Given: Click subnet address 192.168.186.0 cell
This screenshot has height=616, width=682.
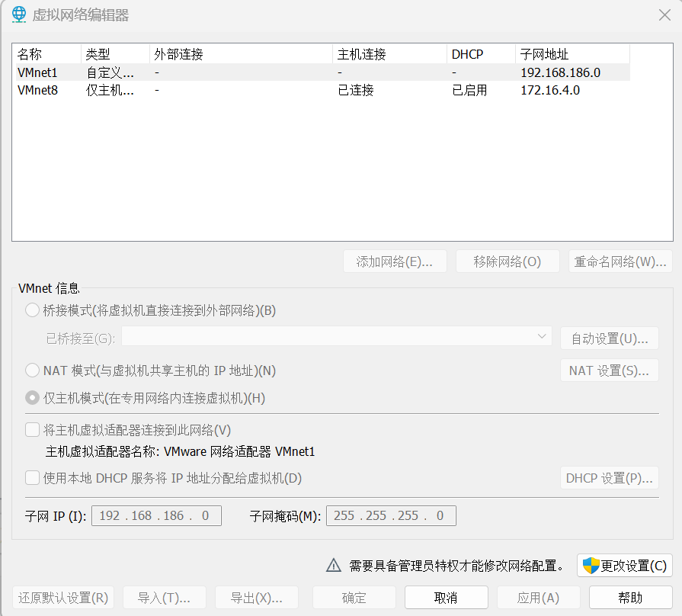Looking at the screenshot, I should pyautogui.click(x=561, y=72).
